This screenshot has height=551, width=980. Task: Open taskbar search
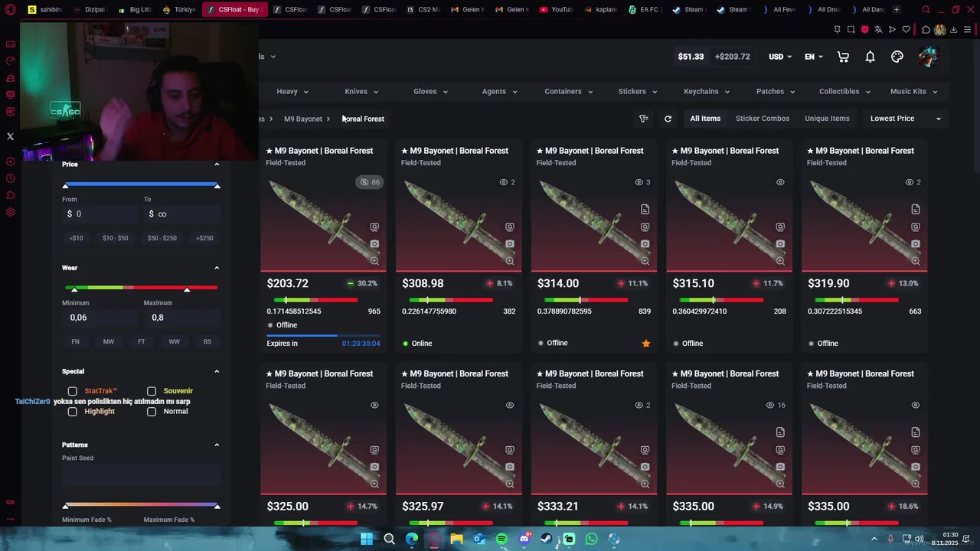pos(389,539)
